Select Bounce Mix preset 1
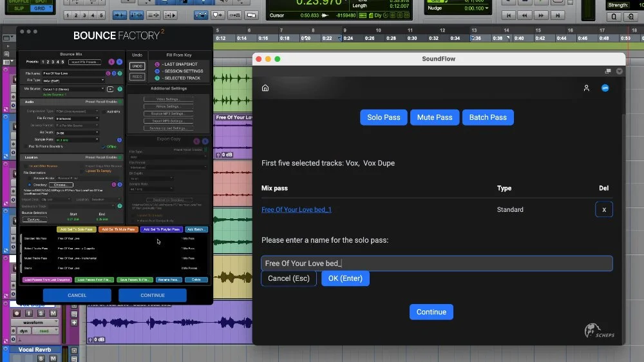This screenshot has width=644, height=362. (43, 62)
